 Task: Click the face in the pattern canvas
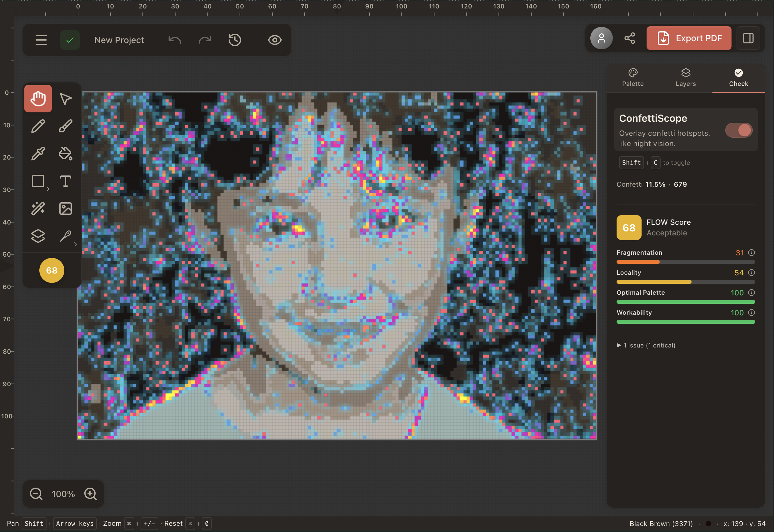[x=337, y=266]
